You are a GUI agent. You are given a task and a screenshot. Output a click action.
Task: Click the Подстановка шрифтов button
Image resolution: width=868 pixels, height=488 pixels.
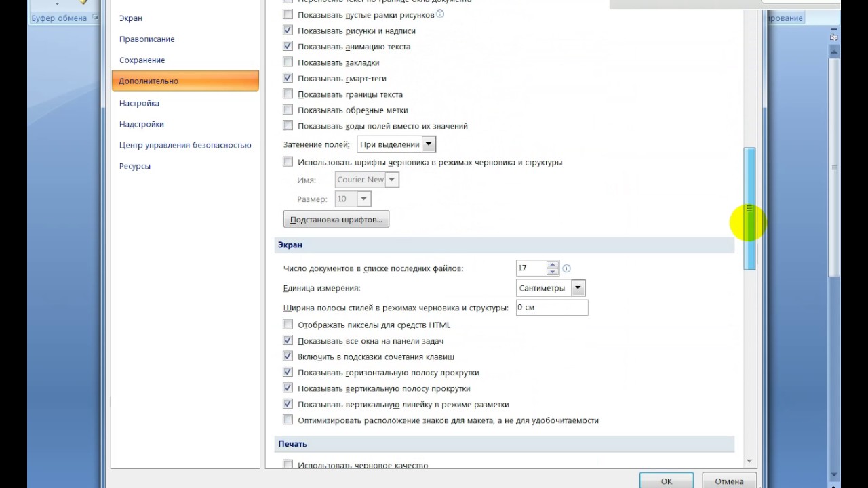click(336, 220)
